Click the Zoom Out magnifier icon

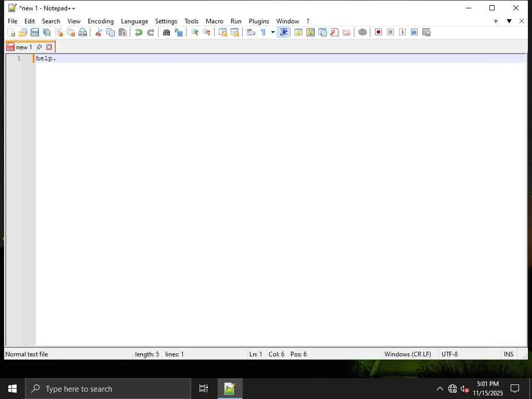[206, 33]
